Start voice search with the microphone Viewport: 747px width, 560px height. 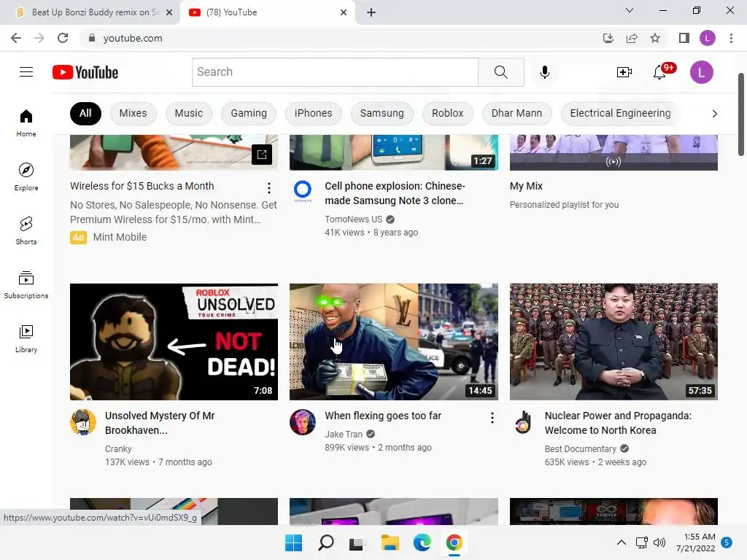pos(544,72)
